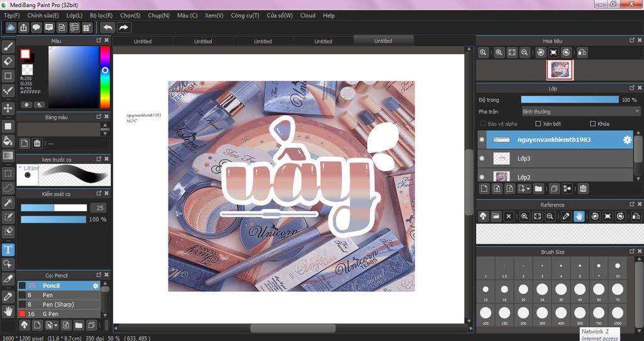Select the Eraser tool

tap(8, 61)
